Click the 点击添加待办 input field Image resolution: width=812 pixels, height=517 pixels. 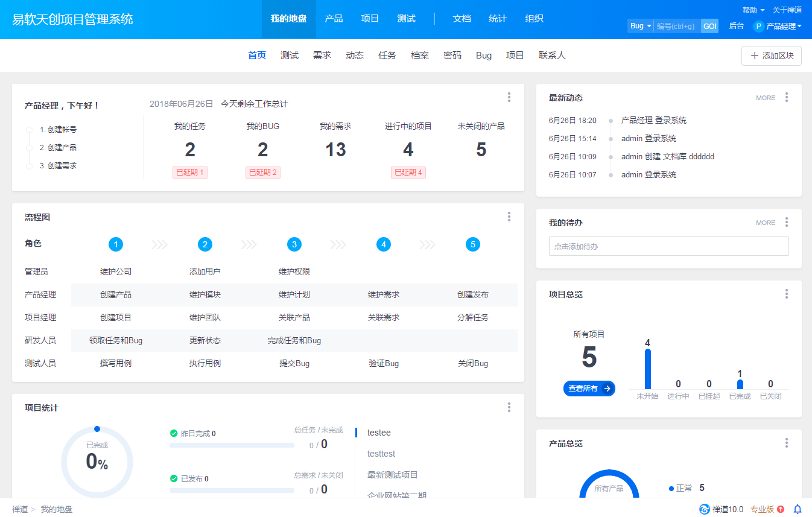[x=668, y=246]
